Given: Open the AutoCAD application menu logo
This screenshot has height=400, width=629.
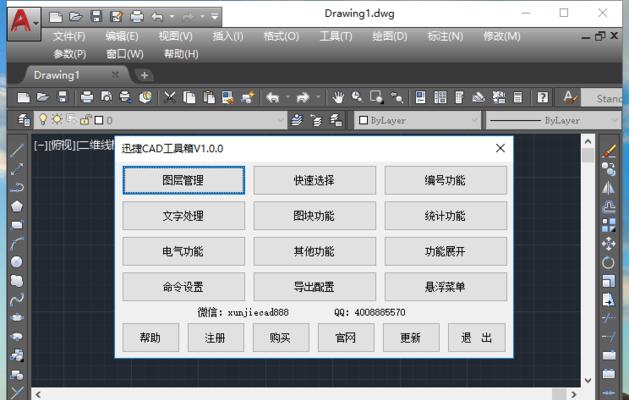Looking at the screenshot, I should tap(20, 22).
